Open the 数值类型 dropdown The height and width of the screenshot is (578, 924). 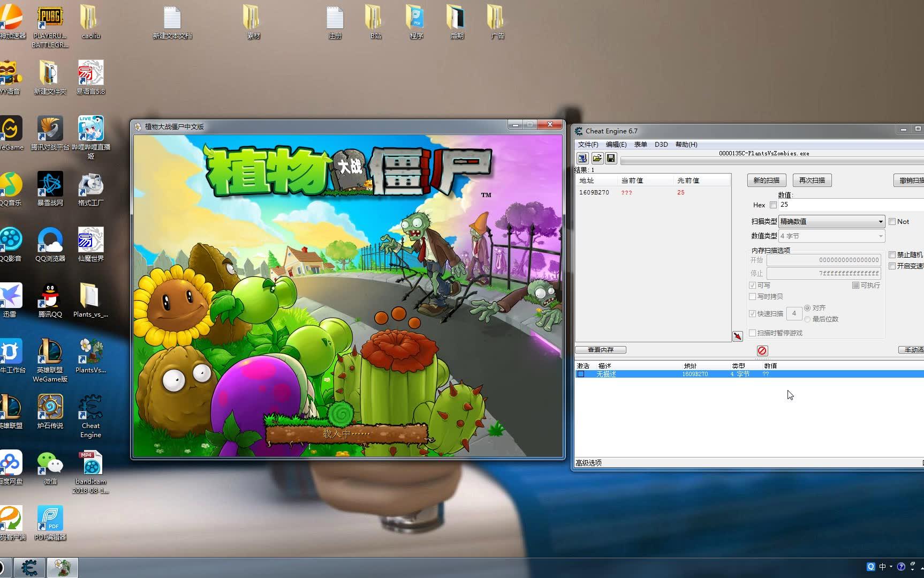[x=831, y=236]
